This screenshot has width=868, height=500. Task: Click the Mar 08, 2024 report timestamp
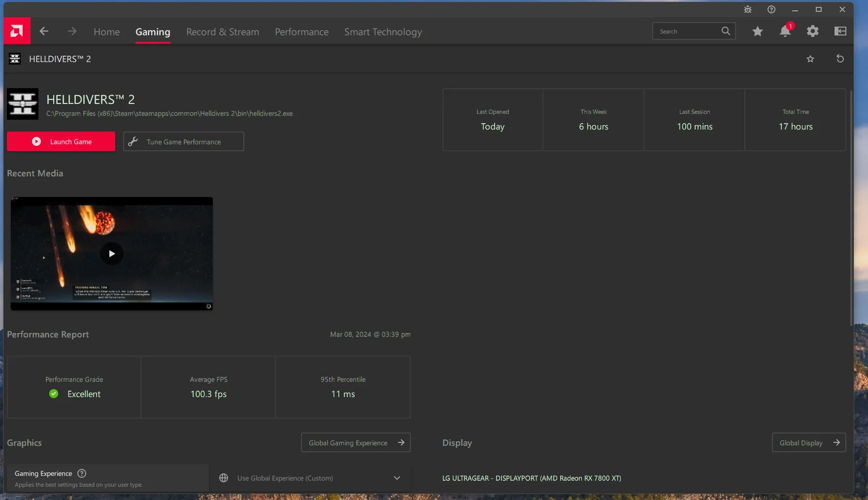370,334
